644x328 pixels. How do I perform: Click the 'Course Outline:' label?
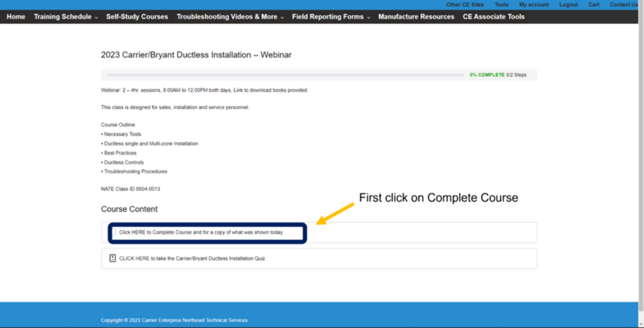(x=118, y=125)
